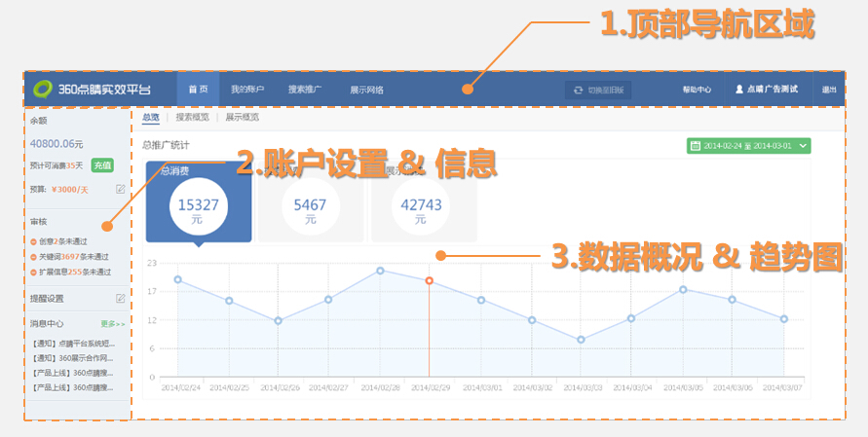Click the 创意 not-approved status icon
The height and width of the screenshot is (437, 868).
click(x=34, y=241)
